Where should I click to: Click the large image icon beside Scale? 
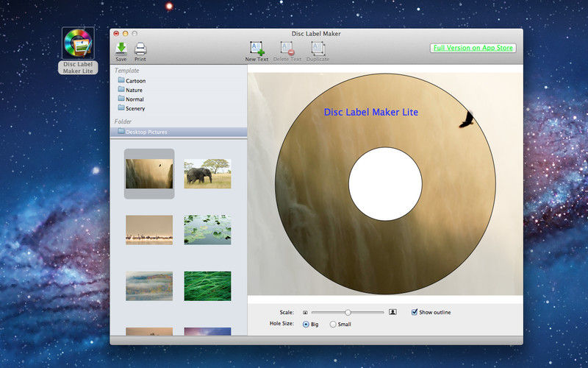(392, 312)
